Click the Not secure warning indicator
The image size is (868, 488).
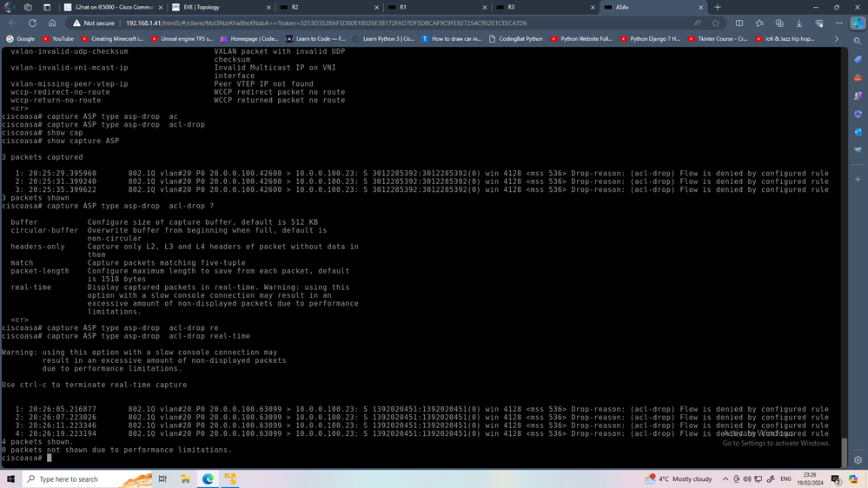(94, 23)
